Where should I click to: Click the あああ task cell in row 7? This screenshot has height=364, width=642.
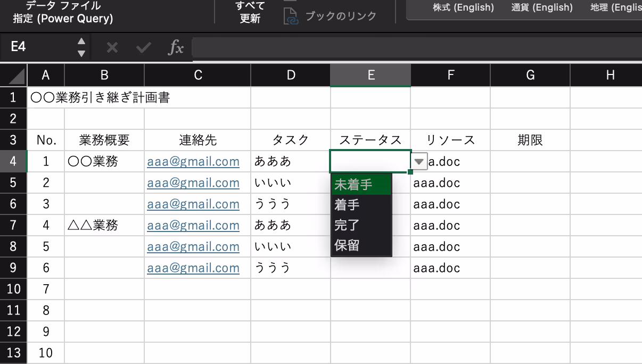(291, 225)
